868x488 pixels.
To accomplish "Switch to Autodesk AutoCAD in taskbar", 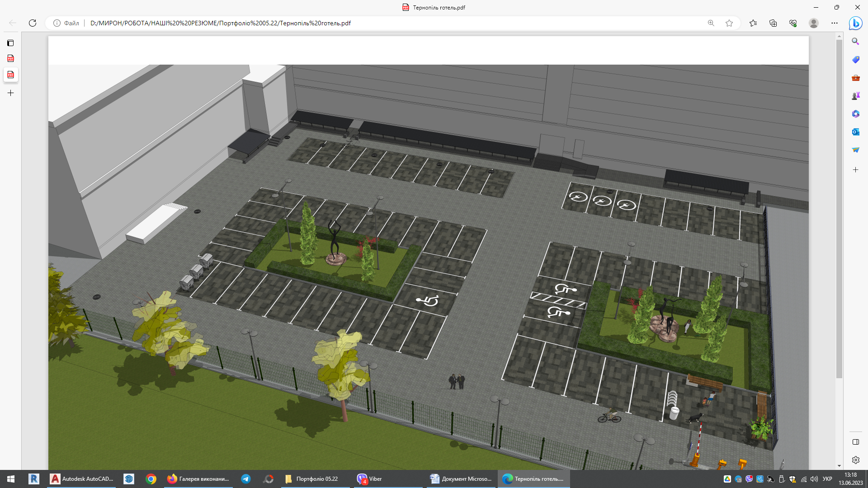I will pos(82,479).
